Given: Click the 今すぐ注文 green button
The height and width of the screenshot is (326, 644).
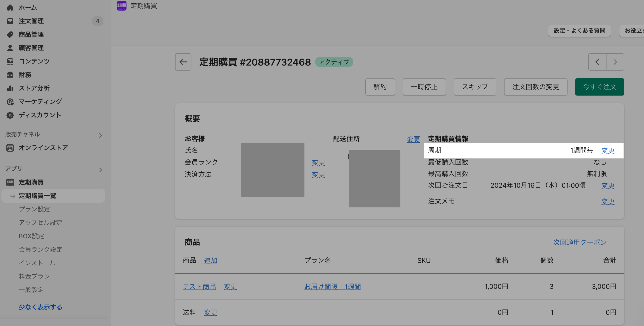Looking at the screenshot, I should [x=599, y=87].
